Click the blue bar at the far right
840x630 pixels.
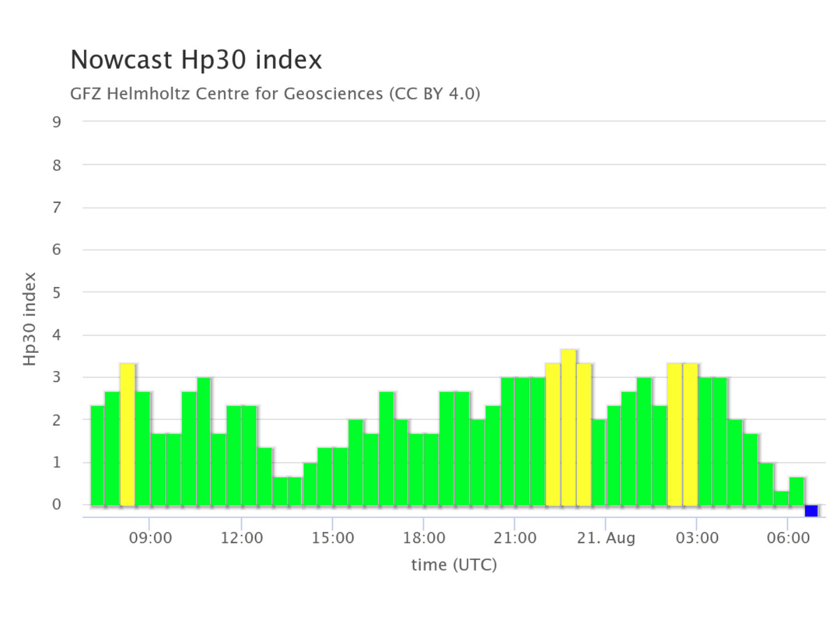coord(811,510)
